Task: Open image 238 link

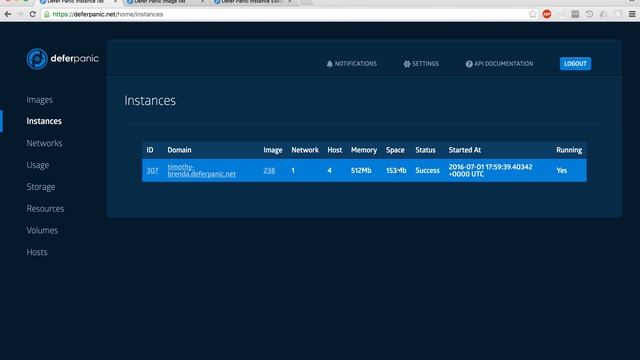Action: coord(269,170)
